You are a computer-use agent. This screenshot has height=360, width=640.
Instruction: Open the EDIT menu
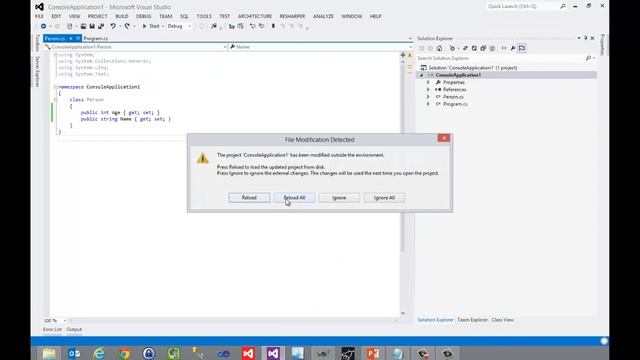(56, 16)
